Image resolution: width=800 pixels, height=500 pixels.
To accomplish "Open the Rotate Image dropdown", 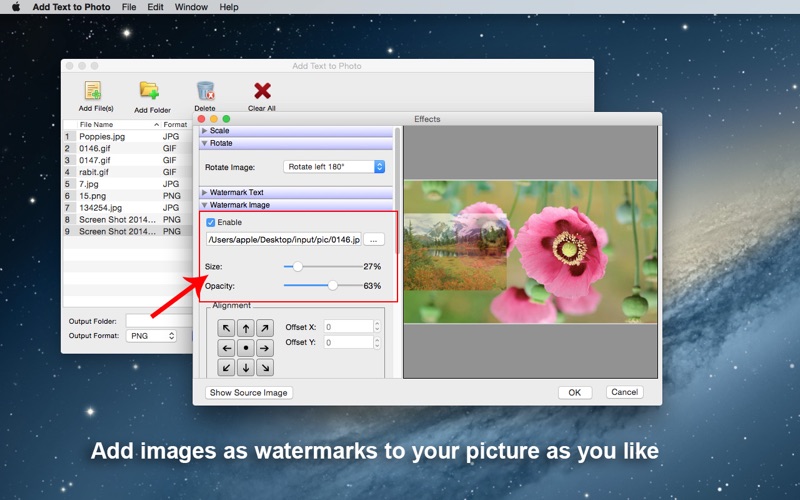I will pyautogui.click(x=334, y=167).
